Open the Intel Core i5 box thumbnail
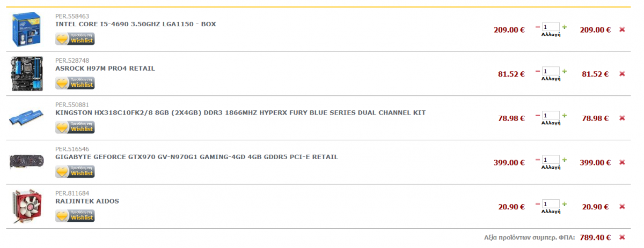This screenshot has width=644, height=248. click(x=26, y=29)
